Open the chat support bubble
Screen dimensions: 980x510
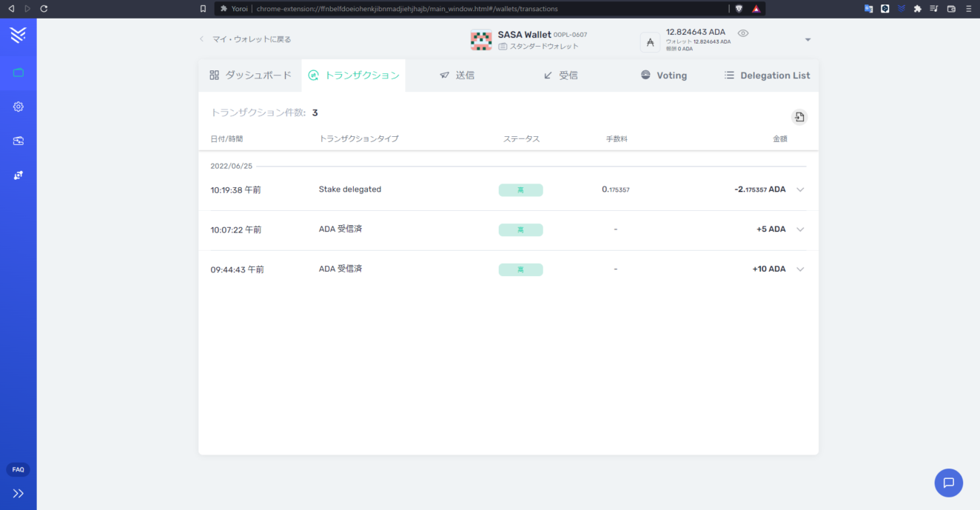[x=948, y=483]
